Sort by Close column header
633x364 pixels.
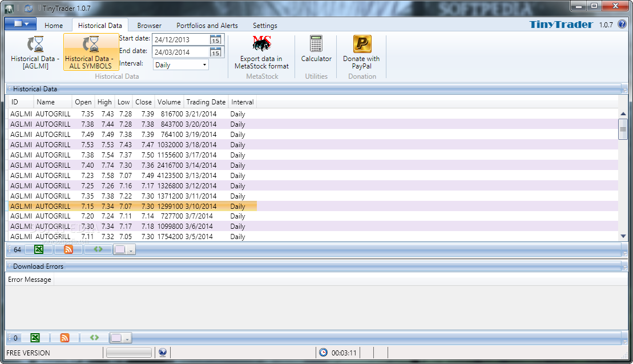click(143, 102)
